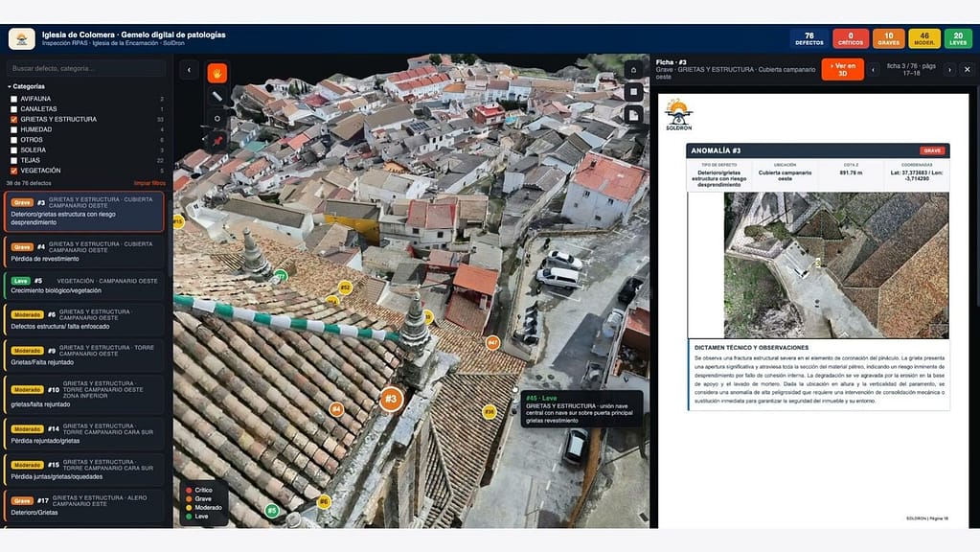
Task: Filter by 76 Defectos badge
Action: [809, 38]
